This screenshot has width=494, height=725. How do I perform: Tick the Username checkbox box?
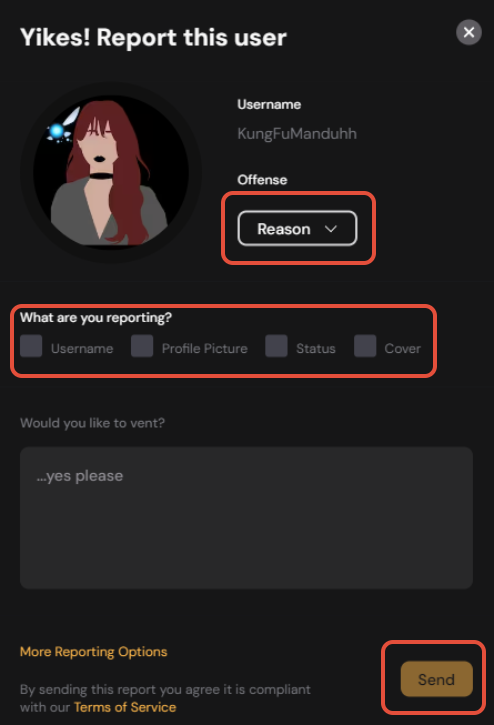(x=31, y=346)
